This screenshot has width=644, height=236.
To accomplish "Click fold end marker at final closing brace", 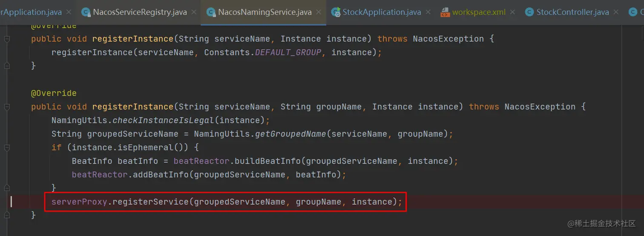I will 7,215.
